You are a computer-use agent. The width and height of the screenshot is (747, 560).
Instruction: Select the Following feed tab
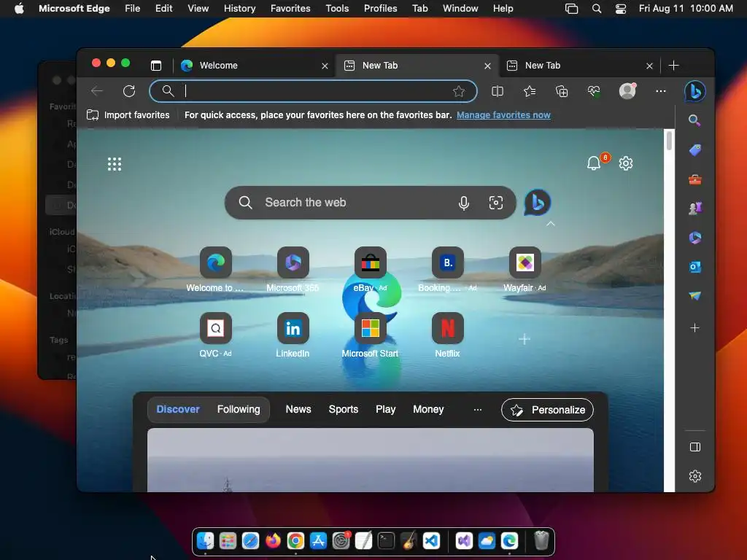[239, 410]
